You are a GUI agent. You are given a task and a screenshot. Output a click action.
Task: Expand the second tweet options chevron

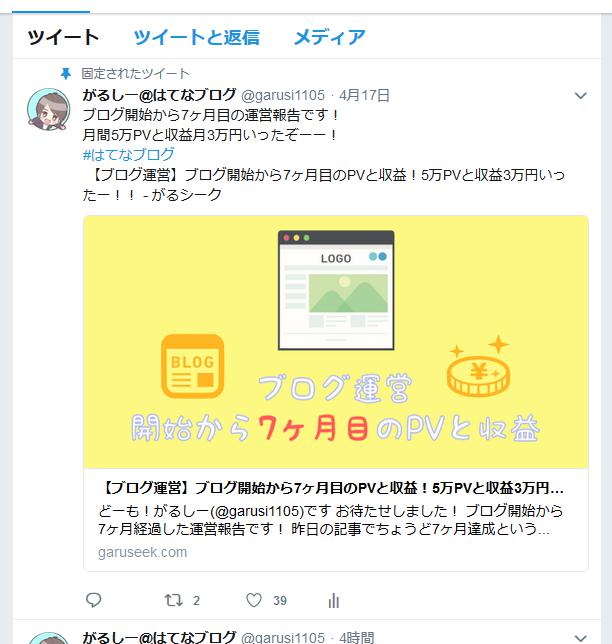coord(580,638)
